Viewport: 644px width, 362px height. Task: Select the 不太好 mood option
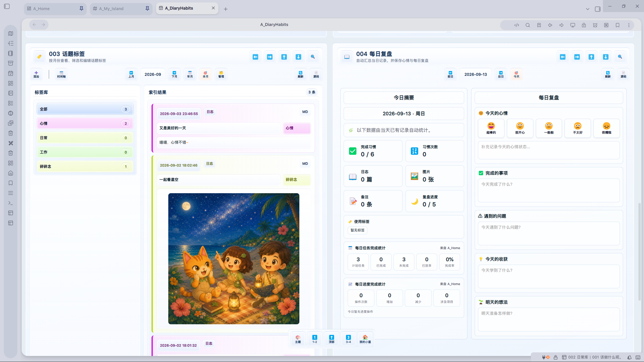coord(578,128)
